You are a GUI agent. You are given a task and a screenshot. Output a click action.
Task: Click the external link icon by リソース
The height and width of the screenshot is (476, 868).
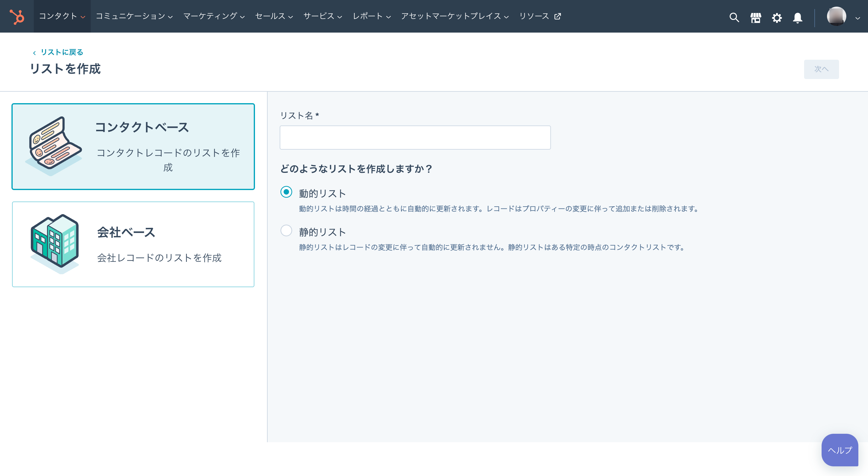(x=558, y=16)
